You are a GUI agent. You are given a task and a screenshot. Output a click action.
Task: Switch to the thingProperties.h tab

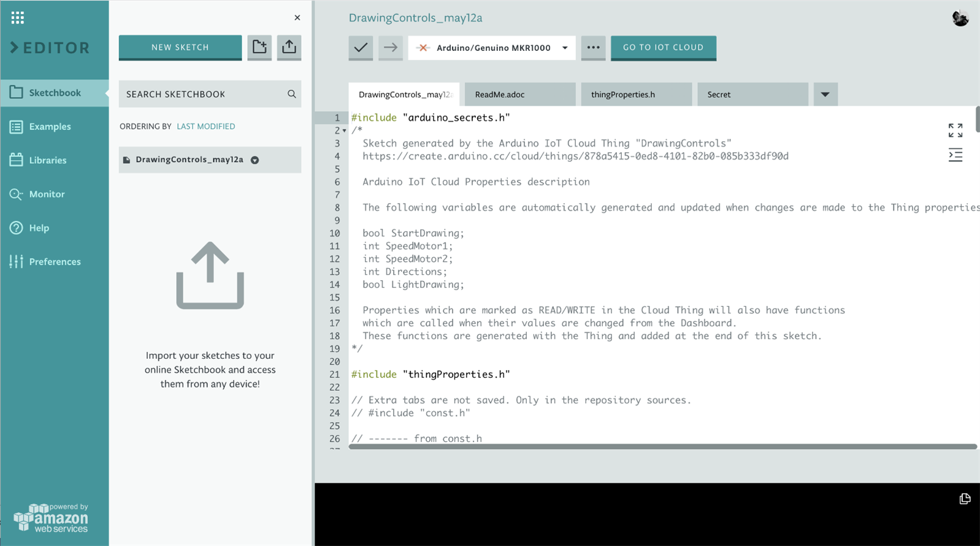[636, 94]
